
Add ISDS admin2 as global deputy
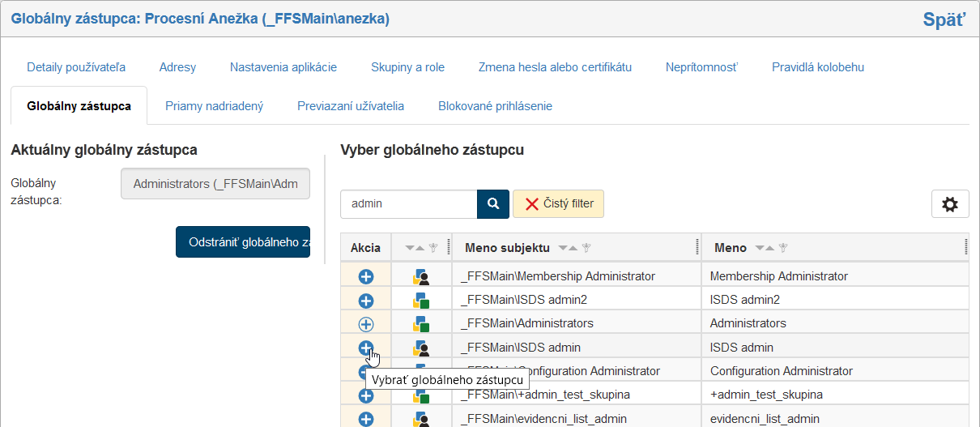pyautogui.click(x=366, y=301)
